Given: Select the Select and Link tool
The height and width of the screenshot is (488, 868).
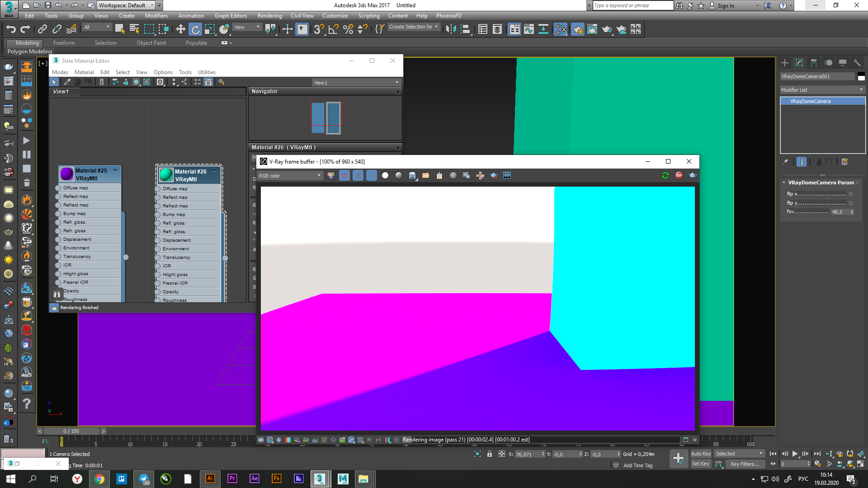Looking at the screenshot, I should tap(42, 29).
